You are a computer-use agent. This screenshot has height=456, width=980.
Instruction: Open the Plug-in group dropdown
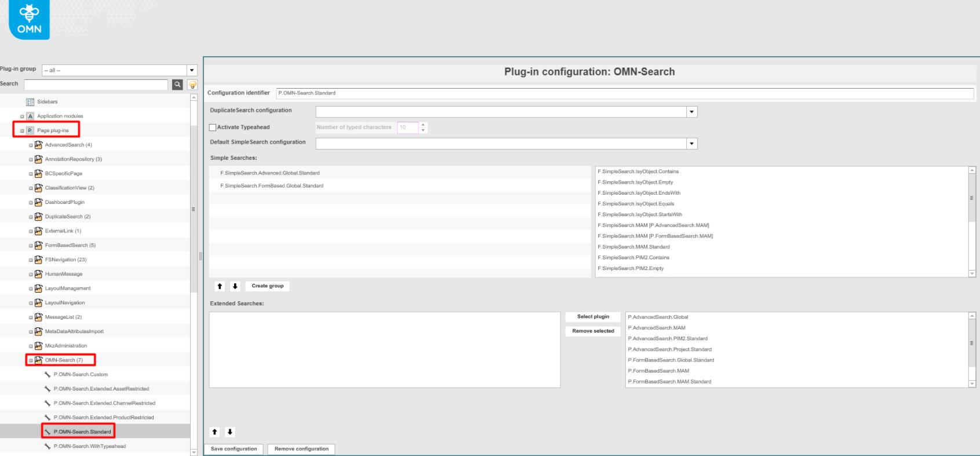click(192, 70)
